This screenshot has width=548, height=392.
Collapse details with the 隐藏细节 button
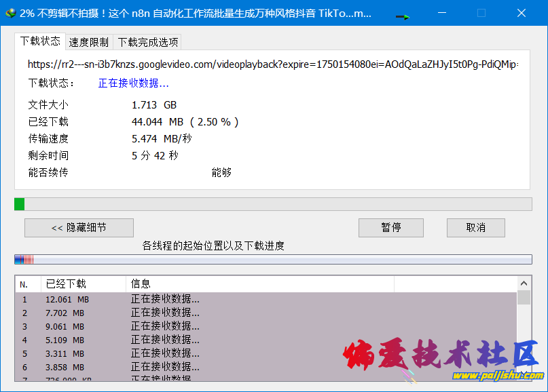click(x=79, y=228)
